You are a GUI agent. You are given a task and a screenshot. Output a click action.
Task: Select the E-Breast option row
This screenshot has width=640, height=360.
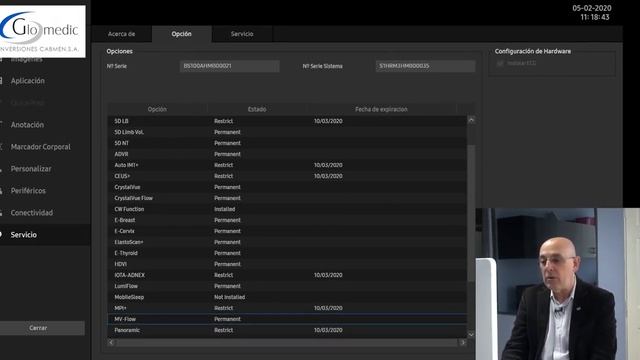tap(287, 220)
